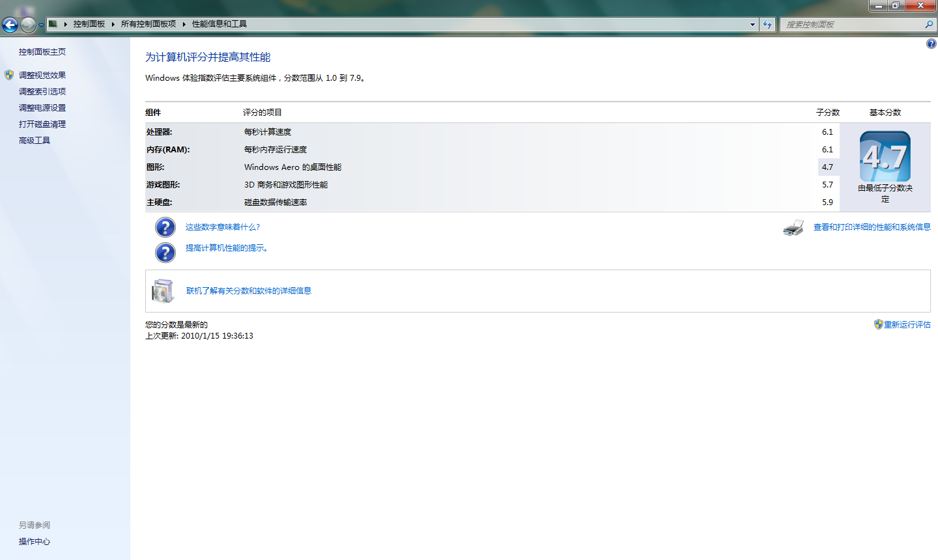The image size is (938, 560).
Task: Select the 所有控制面板项 breadcrumb
Action: [149, 24]
